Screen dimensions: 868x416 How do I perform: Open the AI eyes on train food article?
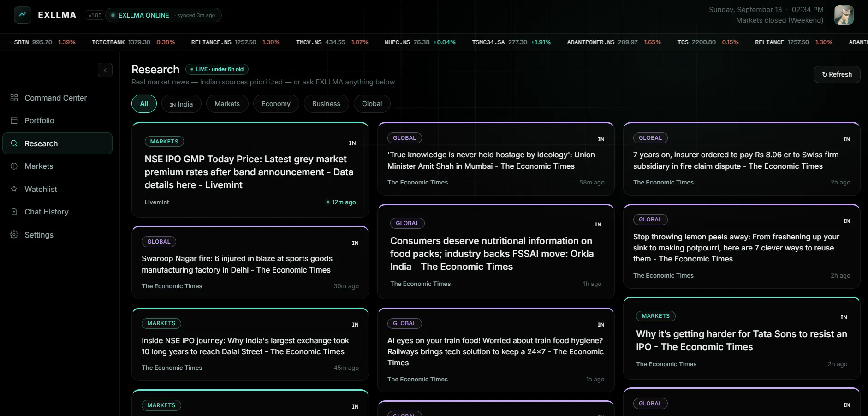click(x=496, y=350)
